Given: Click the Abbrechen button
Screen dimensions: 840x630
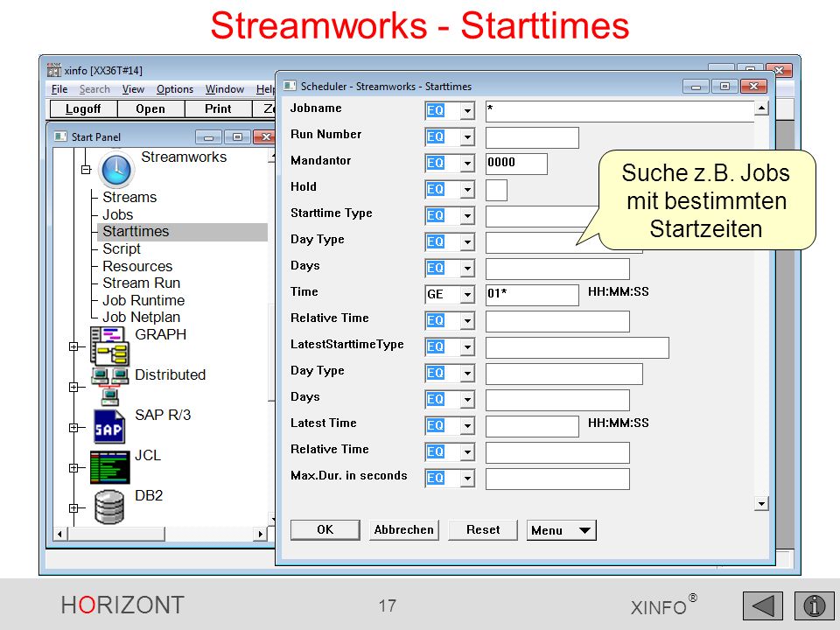Looking at the screenshot, I should click(404, 530).
